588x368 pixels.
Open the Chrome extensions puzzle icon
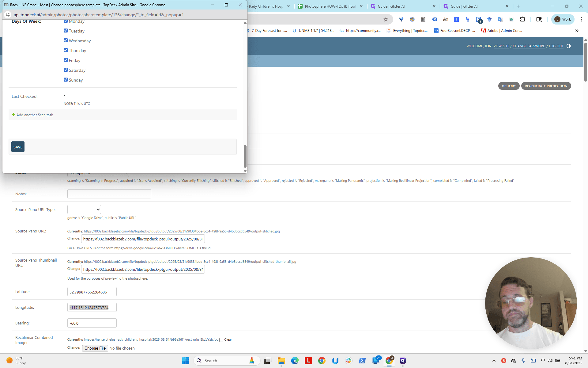tap(522, 19)
